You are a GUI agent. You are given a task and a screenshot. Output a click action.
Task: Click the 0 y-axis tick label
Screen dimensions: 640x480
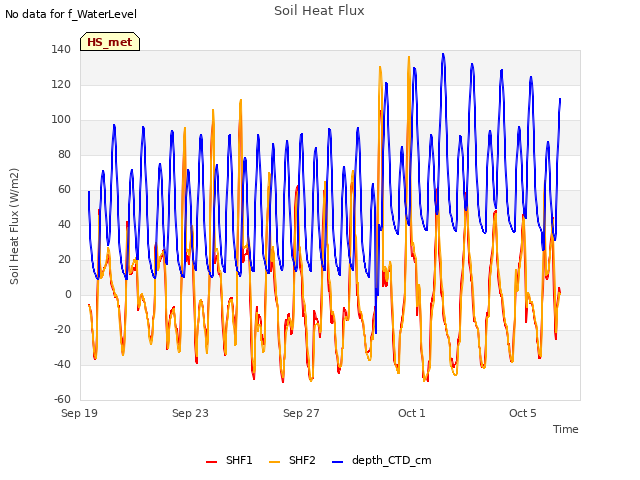68,295
